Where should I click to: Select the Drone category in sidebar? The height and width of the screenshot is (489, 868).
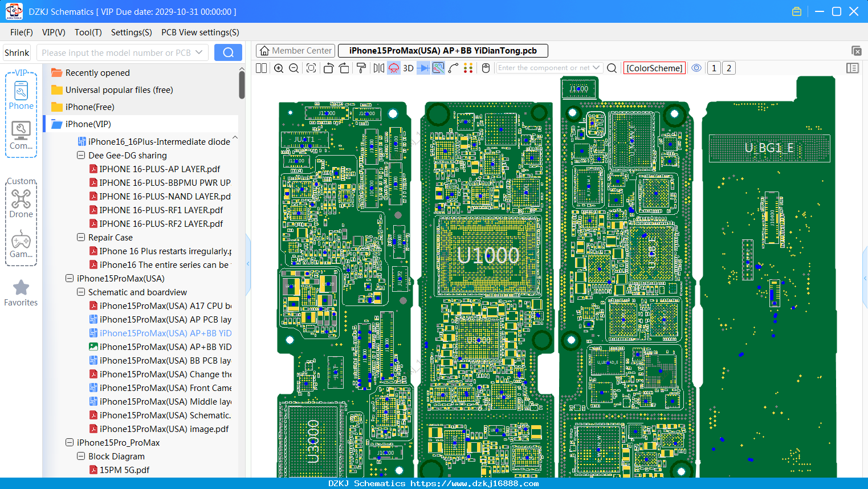point(21,203)
